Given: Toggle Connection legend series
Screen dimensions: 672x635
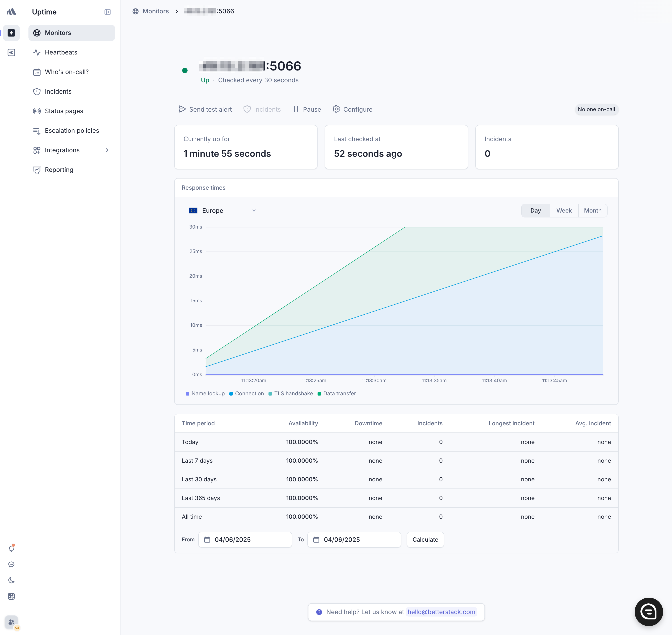Looking at the screenshot, I should pos(247,393).
